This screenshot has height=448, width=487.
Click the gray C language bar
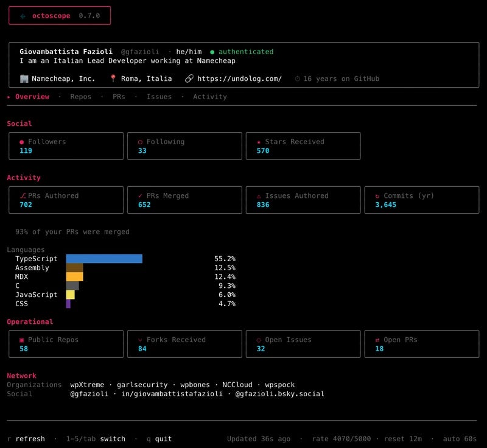coord(72,285)
